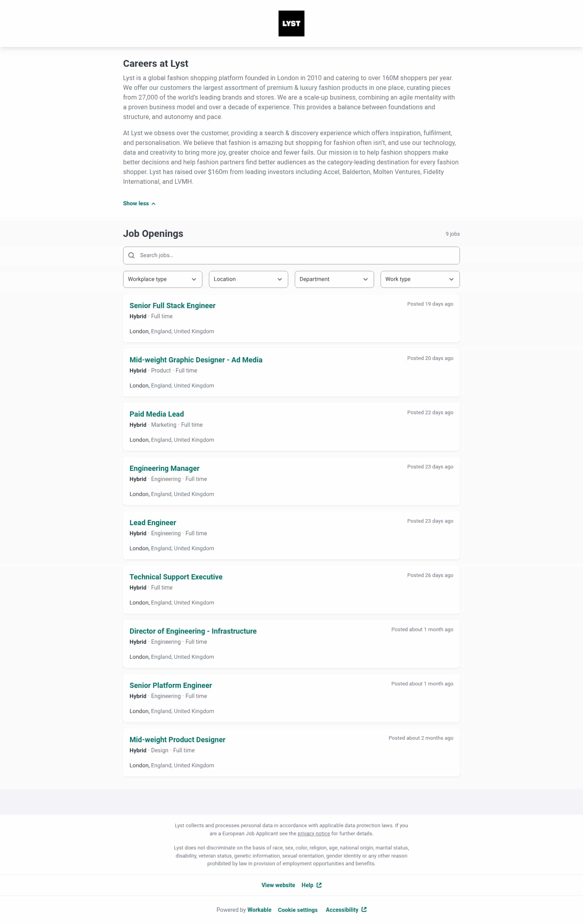Click 'Product' label on Graphic Designer card

click(x=161, y=370)
